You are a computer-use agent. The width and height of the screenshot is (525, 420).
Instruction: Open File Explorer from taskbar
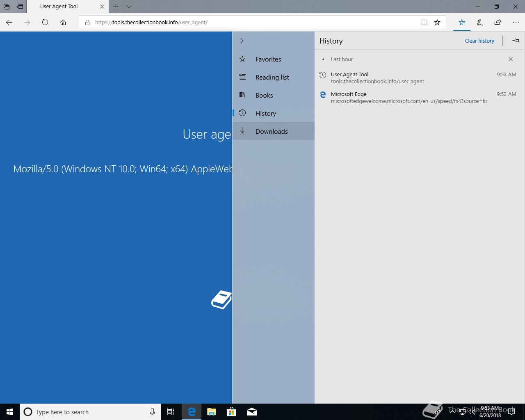[212, 412]
